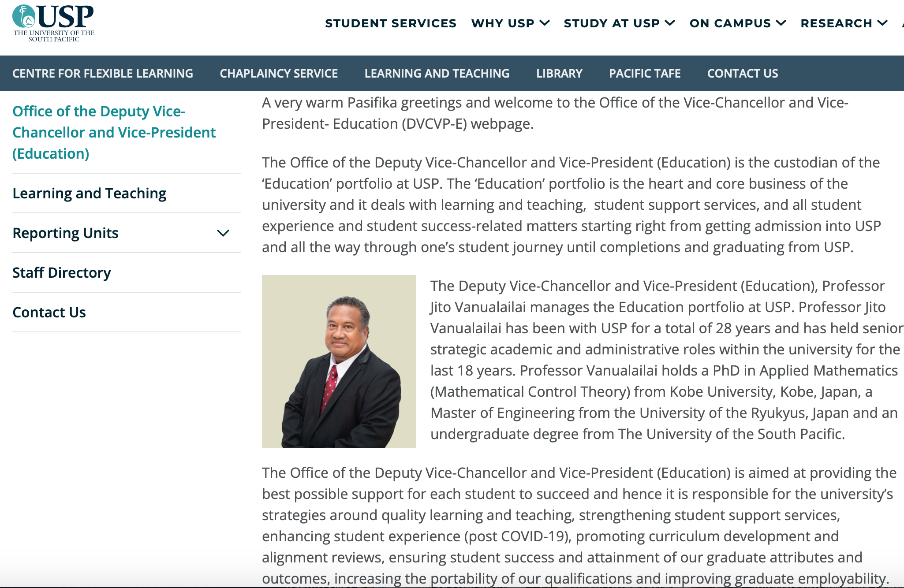Viewport: 904px width, 588px height.
Task: Open the Staff Directory link
Action: click(x=62, y=273)
